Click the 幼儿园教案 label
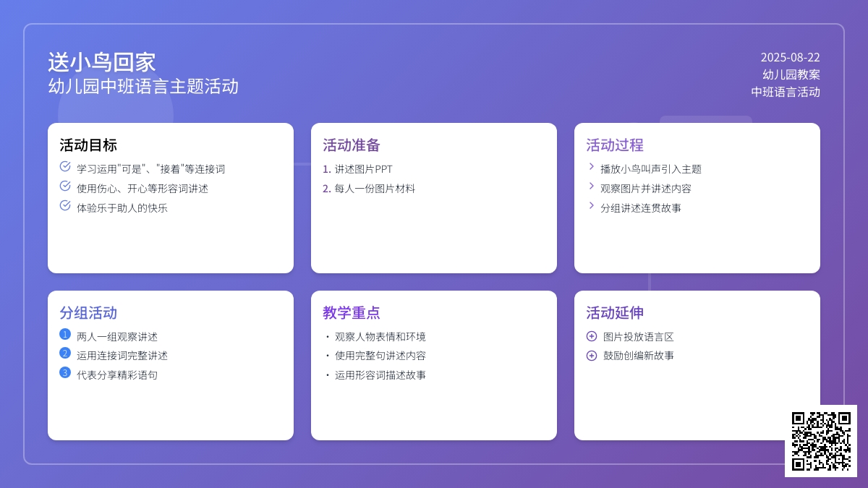The width and height of the screenshot is (868, 488). (791, 74)
